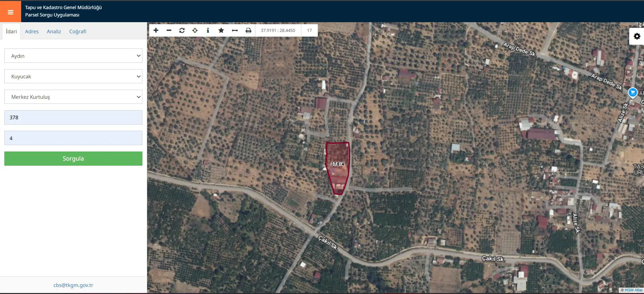The width and height of the screenshot is (644, 294).
Task: Focus the block number field containing 378
Action: point(73,118)
